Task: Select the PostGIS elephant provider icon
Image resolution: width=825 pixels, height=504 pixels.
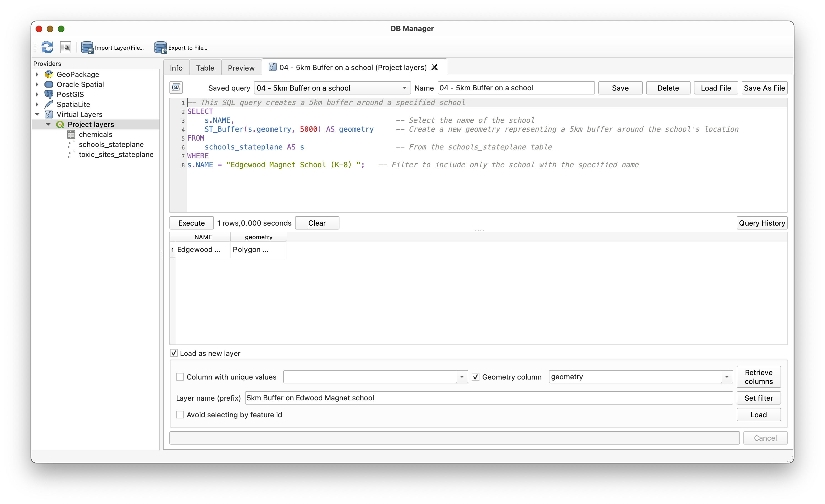Action: coord(49,94)
